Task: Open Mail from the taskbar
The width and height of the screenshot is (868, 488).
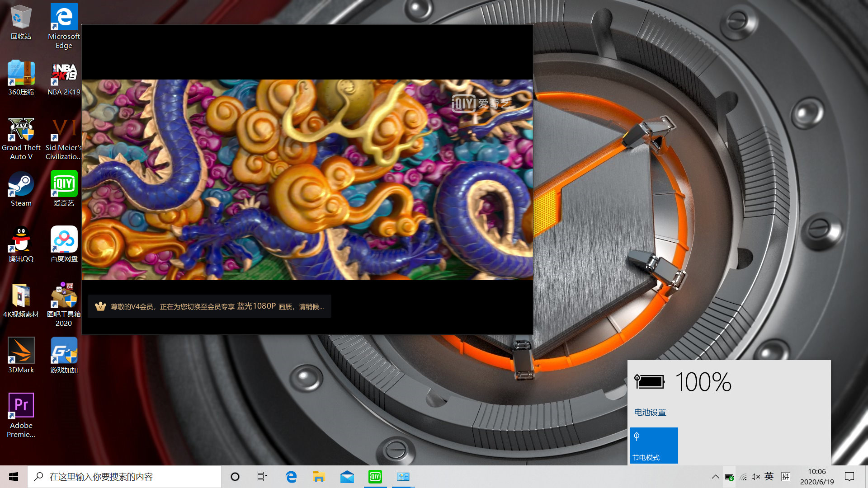Action: click(x=347, y=477)
